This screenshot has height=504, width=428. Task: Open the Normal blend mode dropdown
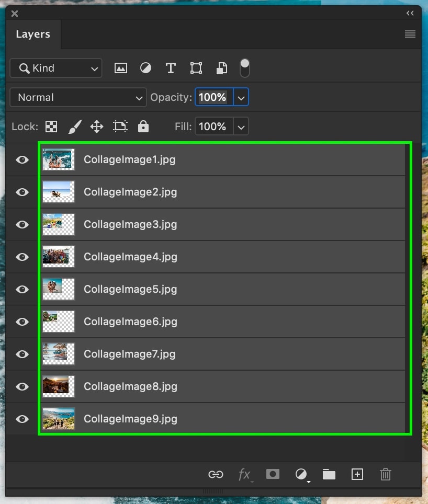[78, 97]
